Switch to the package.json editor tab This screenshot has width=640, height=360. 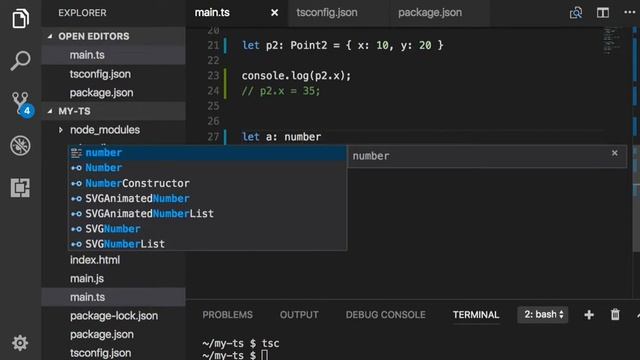(x=430, y=13)
